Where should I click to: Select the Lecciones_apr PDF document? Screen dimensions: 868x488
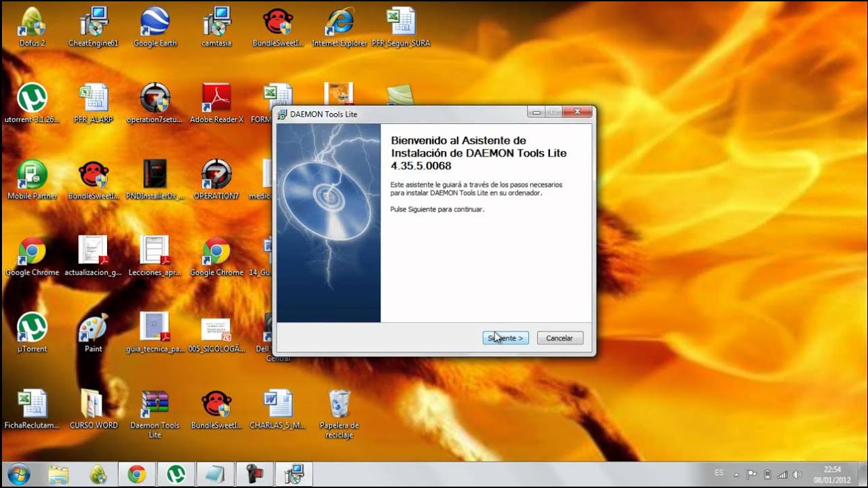pyautogui.click(x=155, y=256)
